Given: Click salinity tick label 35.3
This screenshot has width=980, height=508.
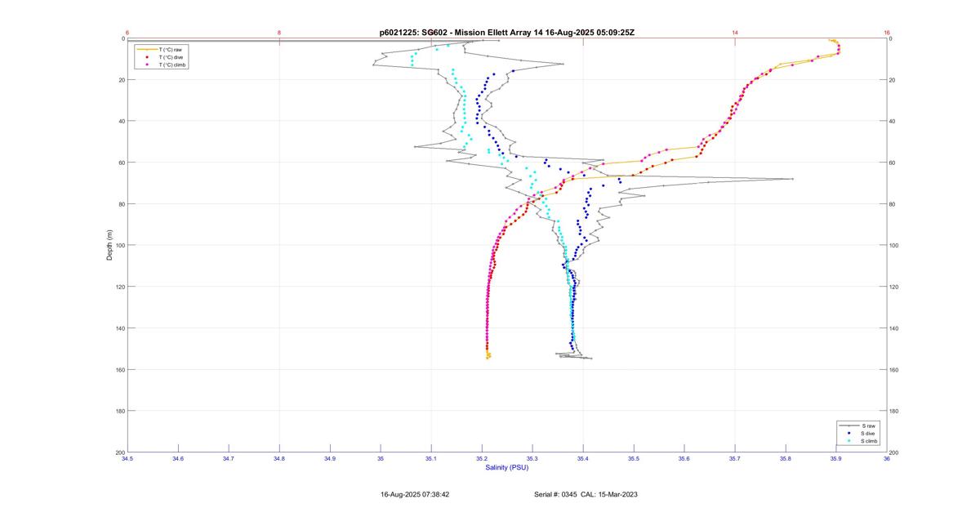Looking at the screenshot, I should (x=532, y=459).
